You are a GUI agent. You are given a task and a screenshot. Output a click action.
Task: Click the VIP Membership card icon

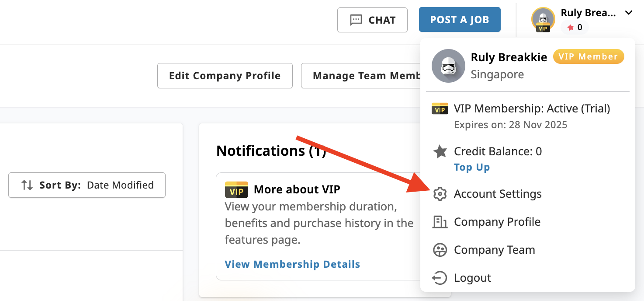(440, 108)
